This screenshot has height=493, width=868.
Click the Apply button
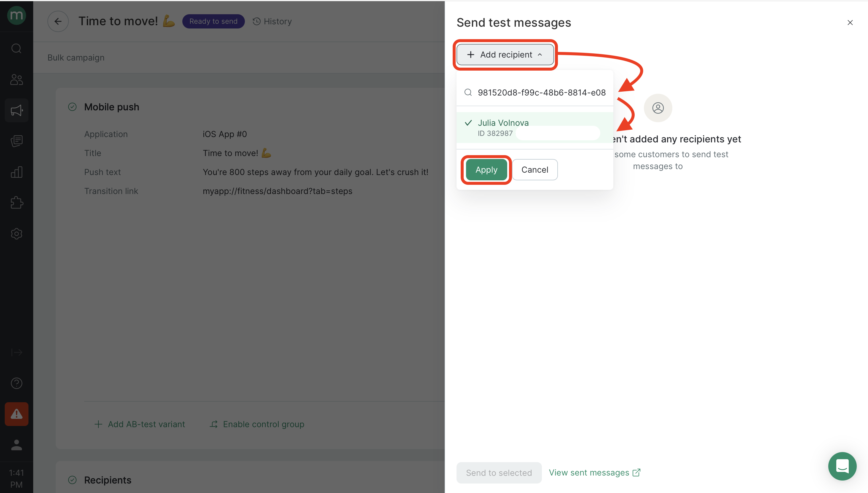pyautogui.click(x=486, y=170)
